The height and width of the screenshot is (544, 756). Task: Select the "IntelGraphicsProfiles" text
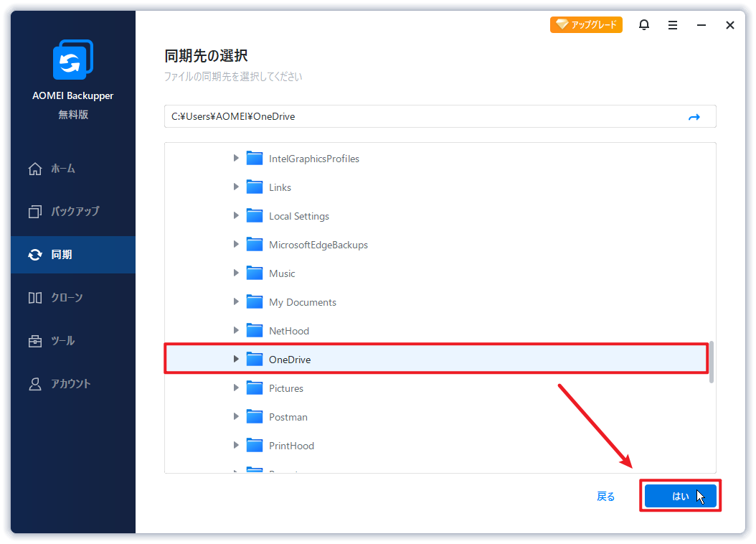pos(314,159)
